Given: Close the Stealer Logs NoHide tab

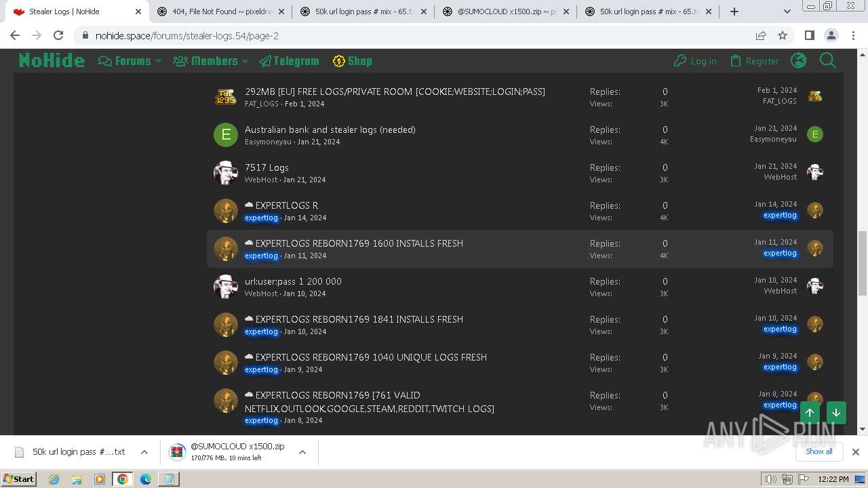Looking at the screenshot, I should pyautogui.click(x=138, y=12).
